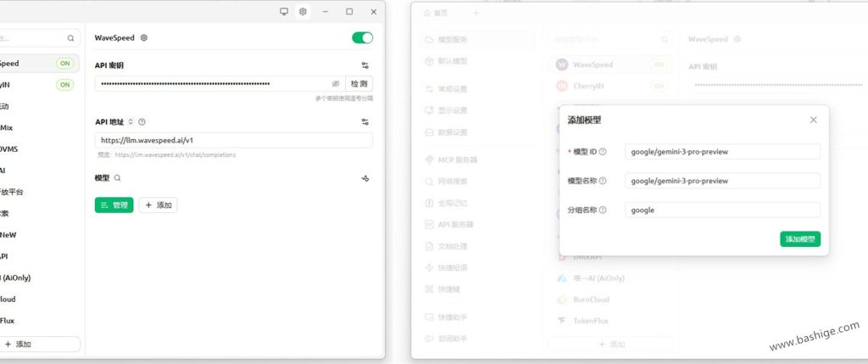The height and width of the screenshot is (364, 868).
Task: Select provider row ending in Flux, left window
Action: click(40, 321)
